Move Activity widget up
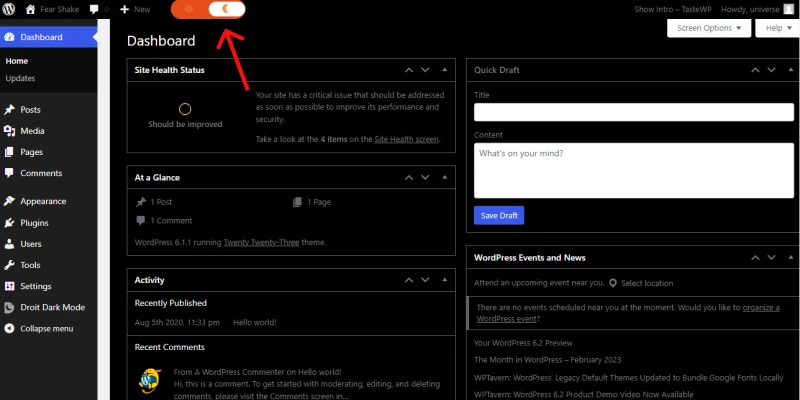 click(409, 280)
